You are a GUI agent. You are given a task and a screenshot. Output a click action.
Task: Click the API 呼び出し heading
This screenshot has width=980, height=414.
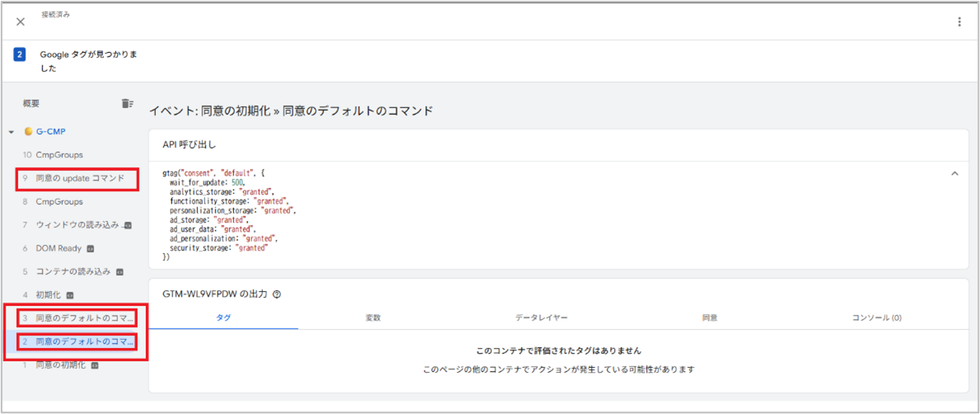click(x=189, y=144)
